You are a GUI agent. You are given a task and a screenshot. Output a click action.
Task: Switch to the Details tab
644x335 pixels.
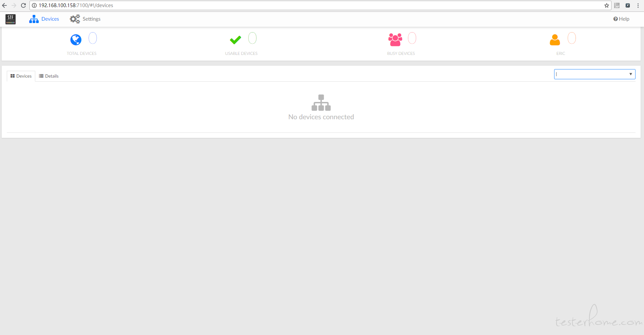(49, 76)
